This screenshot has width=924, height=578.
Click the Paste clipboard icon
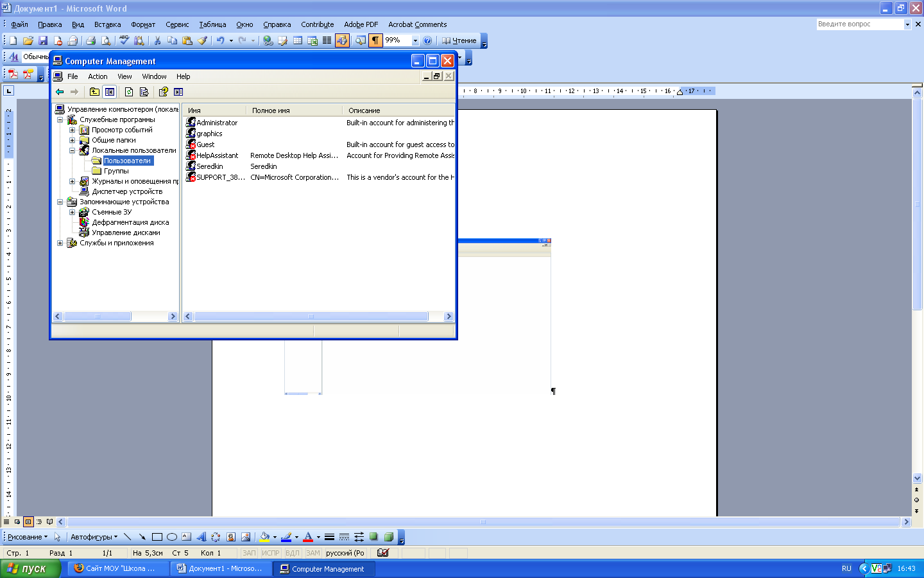187,40
